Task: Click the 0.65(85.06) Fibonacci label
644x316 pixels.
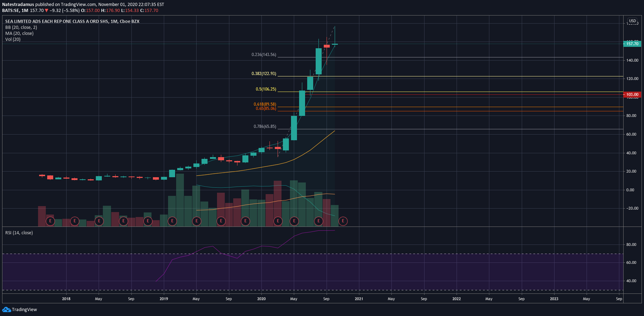Action: 266,109
